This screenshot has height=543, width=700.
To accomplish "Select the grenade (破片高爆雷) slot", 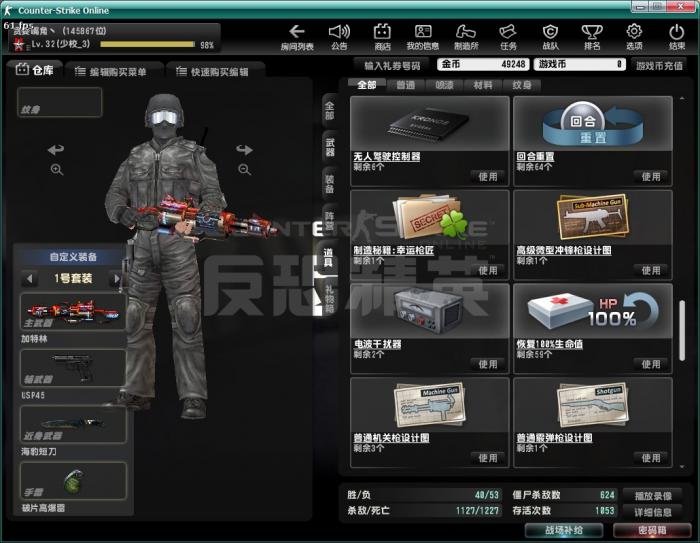I will 73,480.
